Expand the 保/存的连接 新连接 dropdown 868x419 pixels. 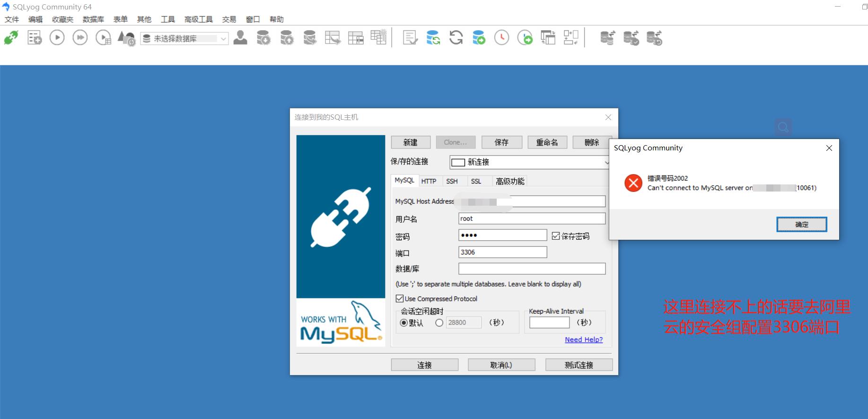(x=530, y=162)
